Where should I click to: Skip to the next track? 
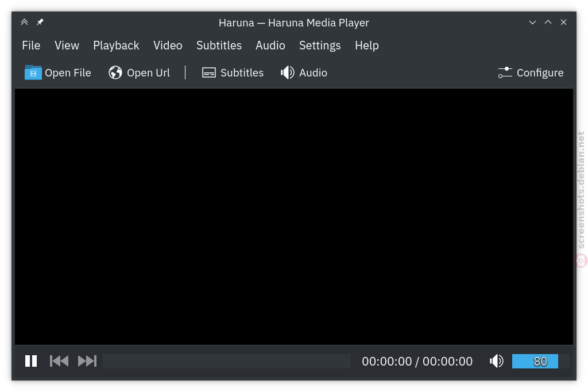coord(87,361)
